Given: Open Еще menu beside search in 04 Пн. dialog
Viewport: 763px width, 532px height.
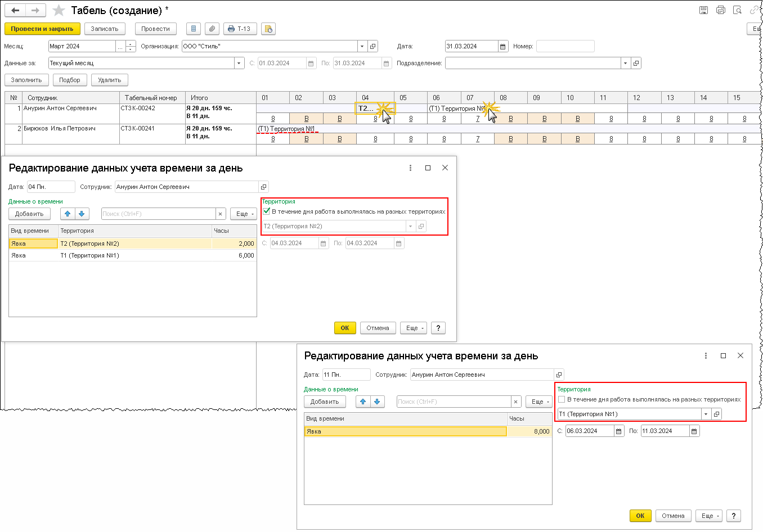Looking at the screenshot, I should pos(244,214).
